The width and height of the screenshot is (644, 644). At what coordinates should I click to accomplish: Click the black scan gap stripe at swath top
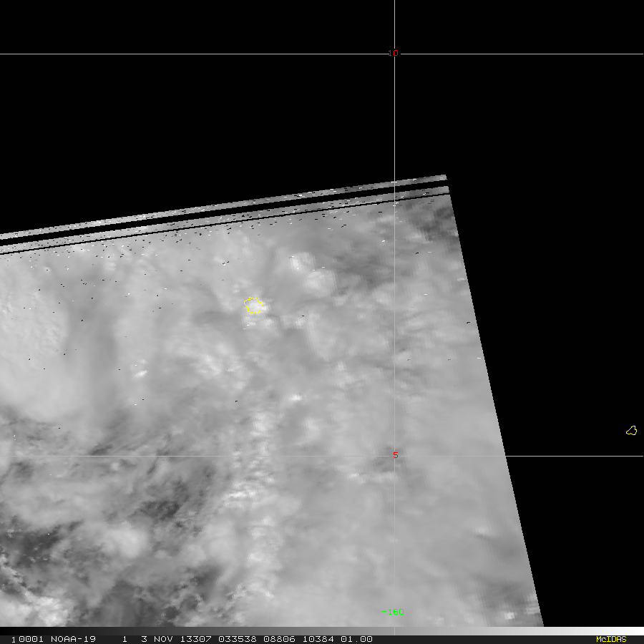[215, 214]
